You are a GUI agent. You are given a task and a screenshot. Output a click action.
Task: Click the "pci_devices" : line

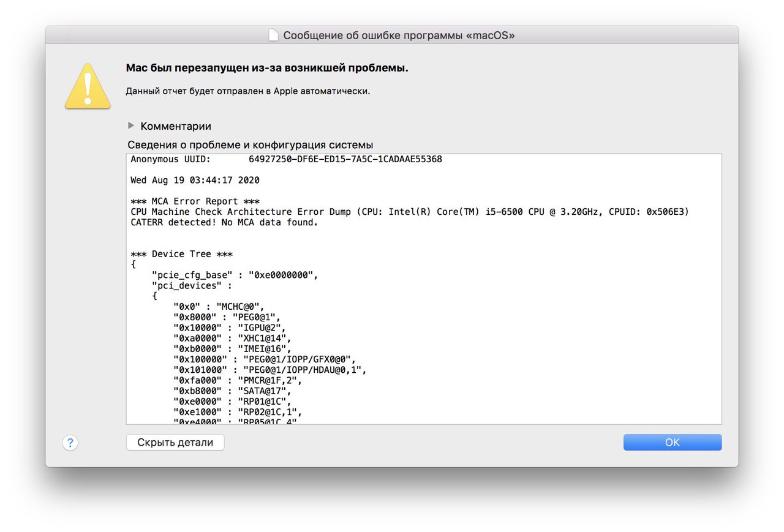point(192,286)
